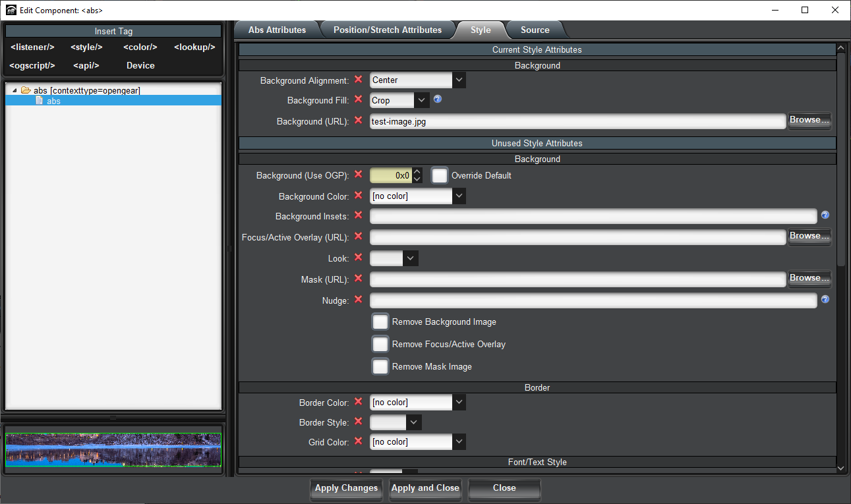The image size is (851, 504).
Task: Click the Nudge input field
Action: tap(593, 300)
